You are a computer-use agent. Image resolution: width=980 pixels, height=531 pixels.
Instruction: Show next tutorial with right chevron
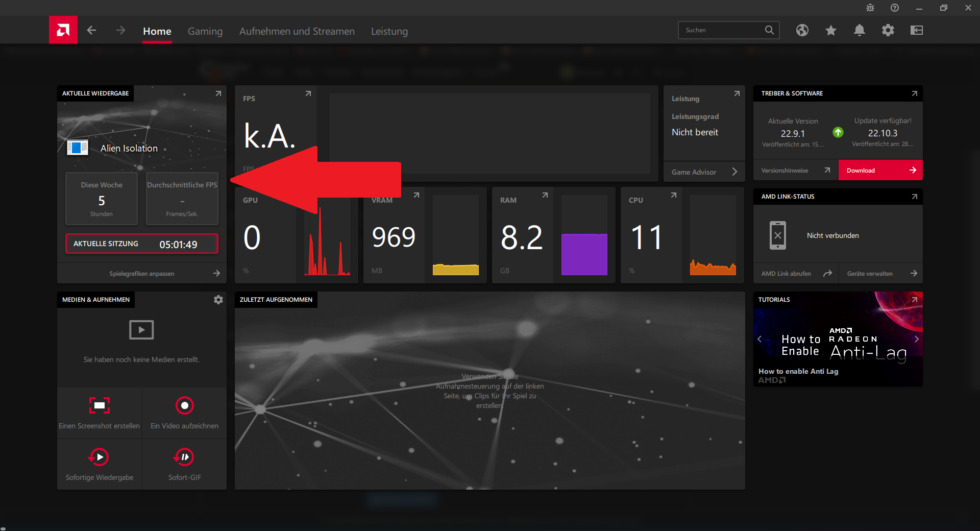917,339
